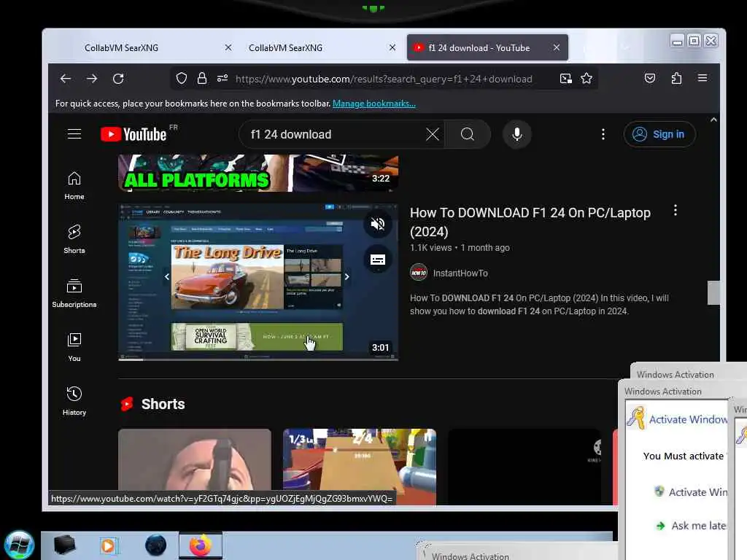The width and height of the screenshot is (747, 560).
Task: Toggle subtitles on video preview
Action: [378, 260]
